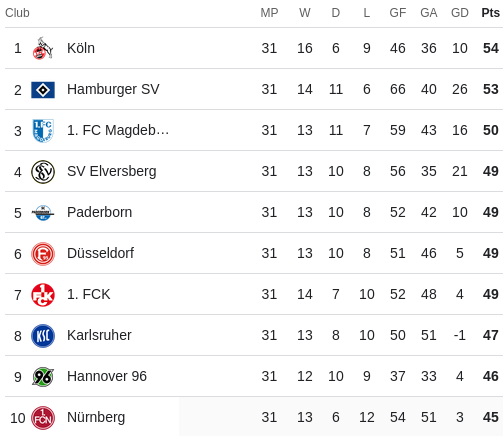Viewport: 503px width, 436px height.
Task: Select the 1. FCK red logo
Action: 43,295
